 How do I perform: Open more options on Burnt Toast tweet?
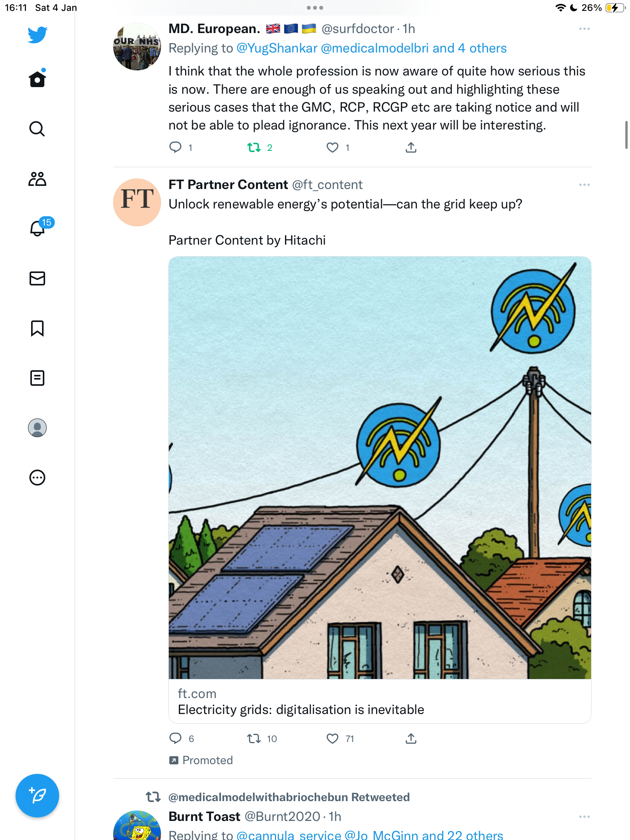584,817
